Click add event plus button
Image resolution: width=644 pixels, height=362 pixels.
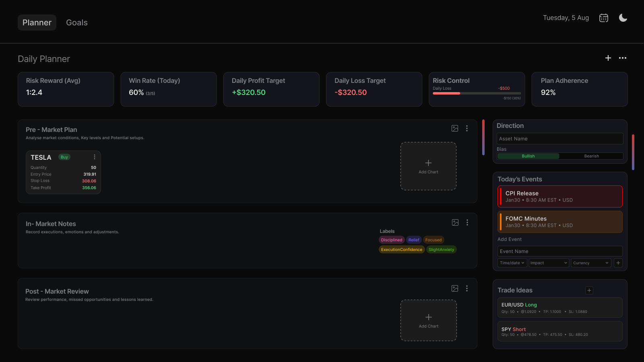(x=618, y=263)
